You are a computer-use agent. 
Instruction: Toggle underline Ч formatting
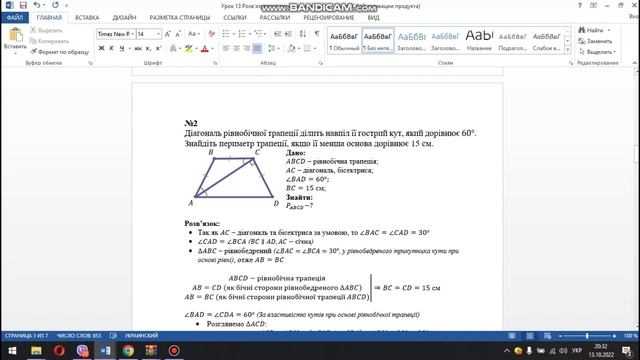pos(122,49)
